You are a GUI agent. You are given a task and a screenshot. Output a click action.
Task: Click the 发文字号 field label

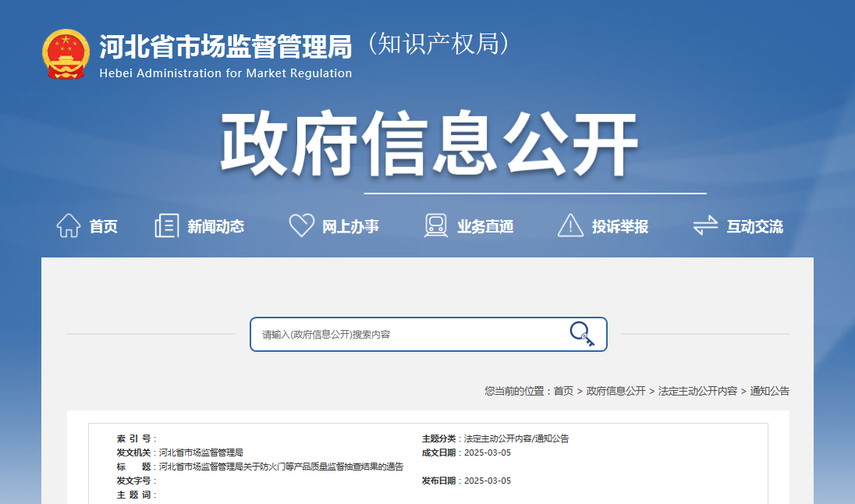133,481
